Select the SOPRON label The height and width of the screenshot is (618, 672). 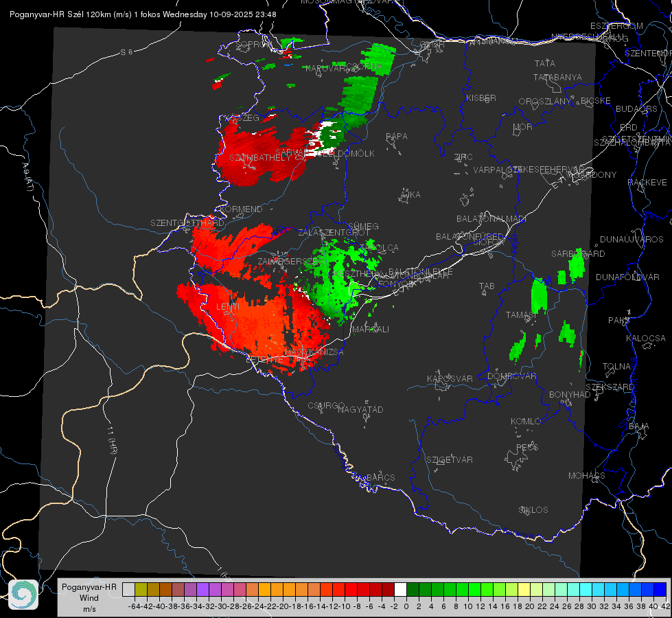pos(253,44)
